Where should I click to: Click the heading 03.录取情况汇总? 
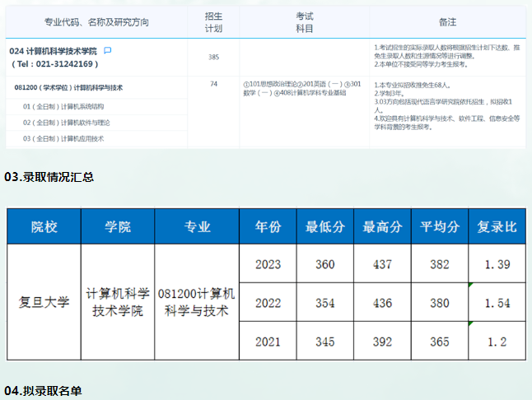pos(49,177)
